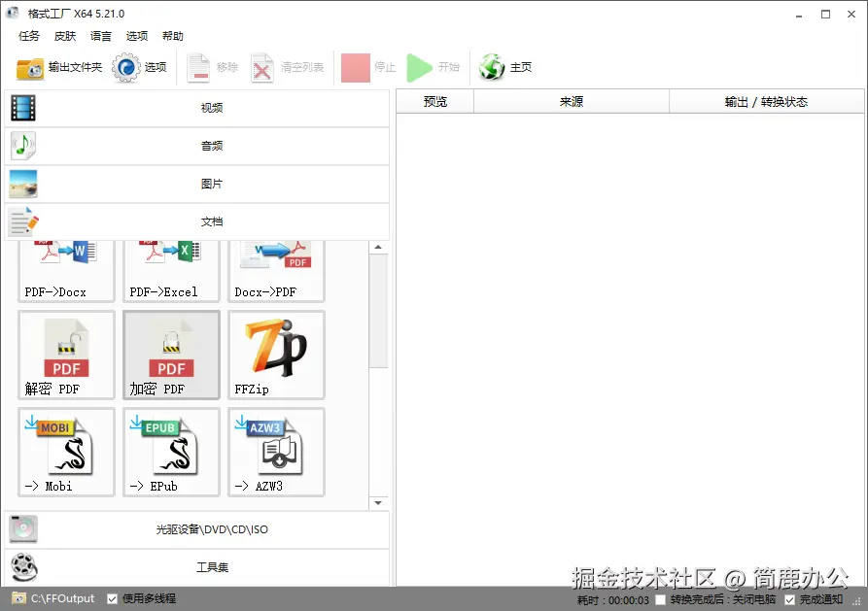Viewport: 868px width, 611px height.
Task: Click the disc drive icon
Action: 23,529
